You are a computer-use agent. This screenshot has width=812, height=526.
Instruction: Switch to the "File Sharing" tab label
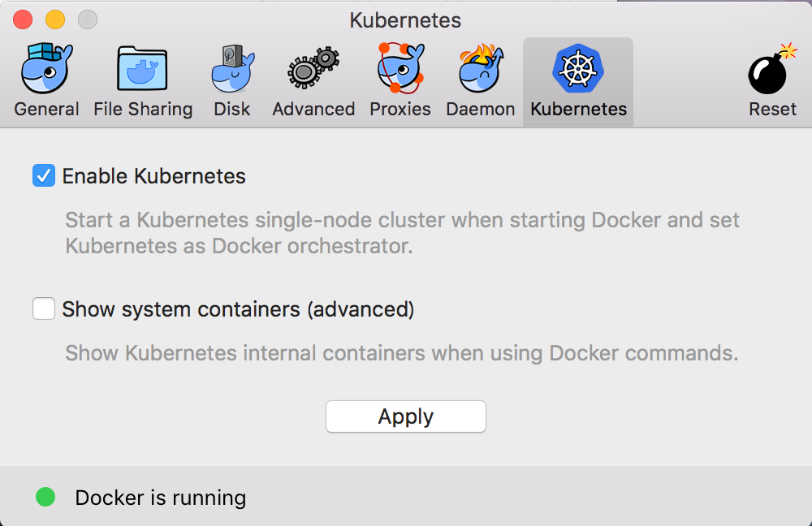point(143,110)
